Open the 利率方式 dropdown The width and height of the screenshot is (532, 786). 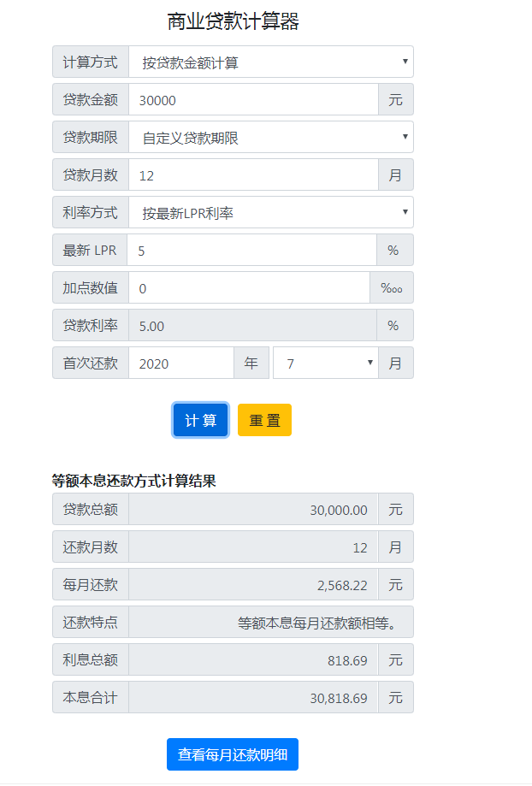270,213
